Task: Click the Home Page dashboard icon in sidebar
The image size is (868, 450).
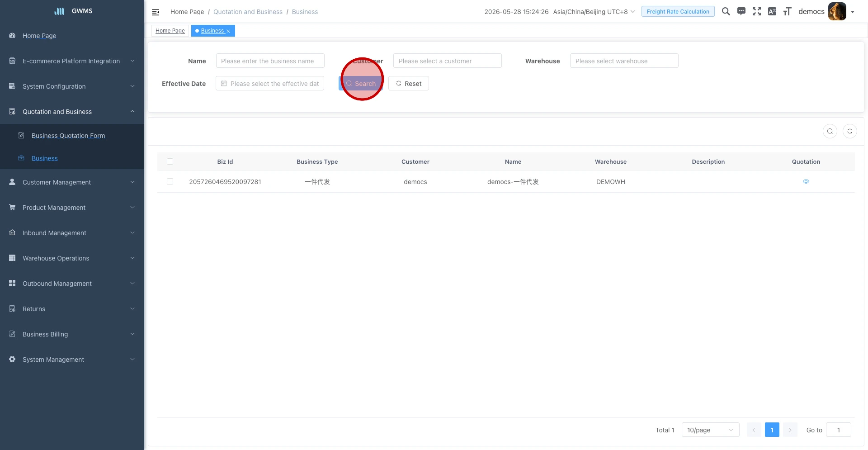Action: (12, 35)
